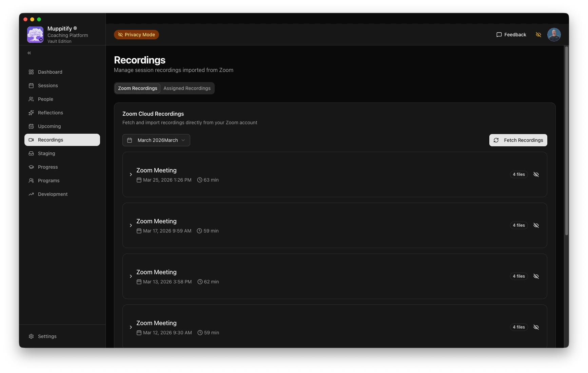Viewport: 588px width, 373px height.
Task: Open the Staging inbox
Action: pos(46,153)
